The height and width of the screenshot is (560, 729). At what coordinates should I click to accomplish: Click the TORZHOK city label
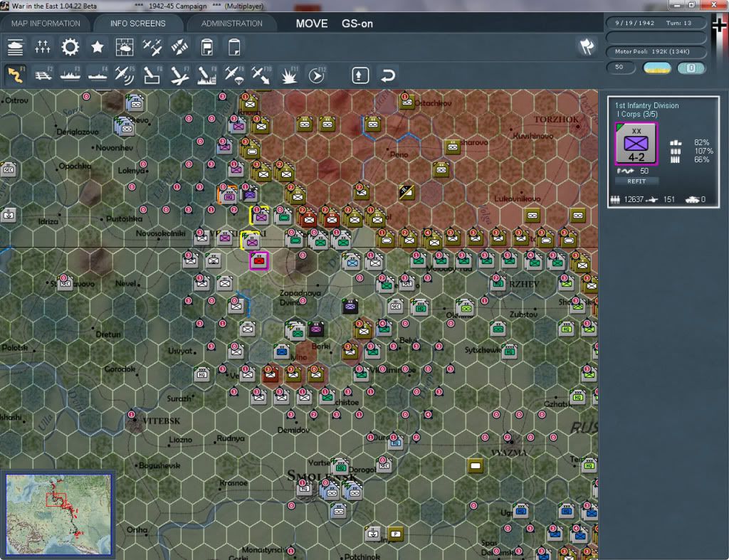click(556, 120)
